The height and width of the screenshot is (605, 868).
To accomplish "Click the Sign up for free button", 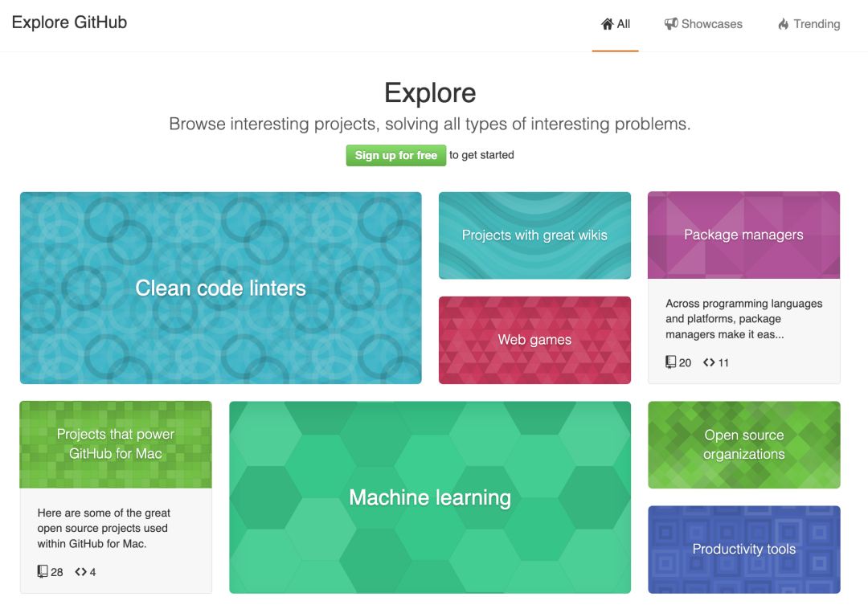I will 395,156.
